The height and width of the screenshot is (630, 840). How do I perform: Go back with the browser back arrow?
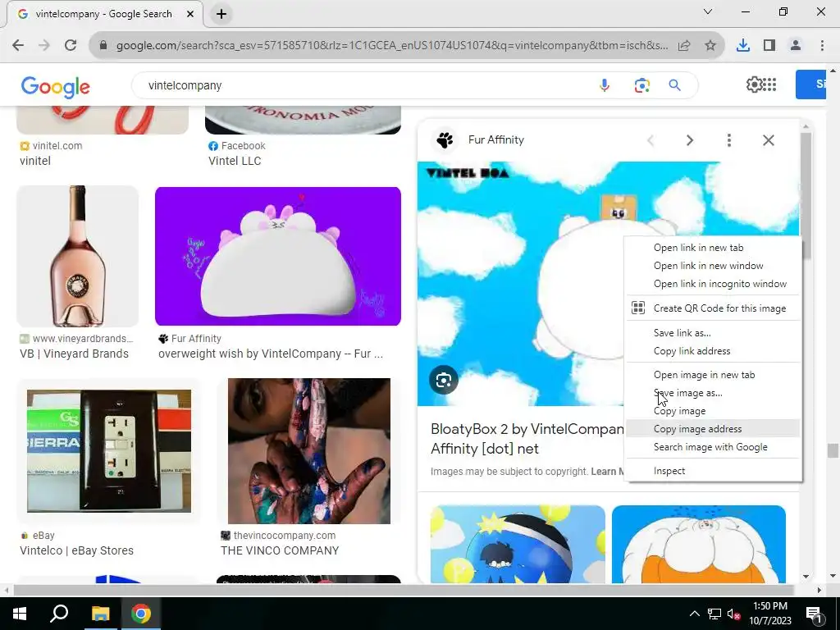point(18,46)
